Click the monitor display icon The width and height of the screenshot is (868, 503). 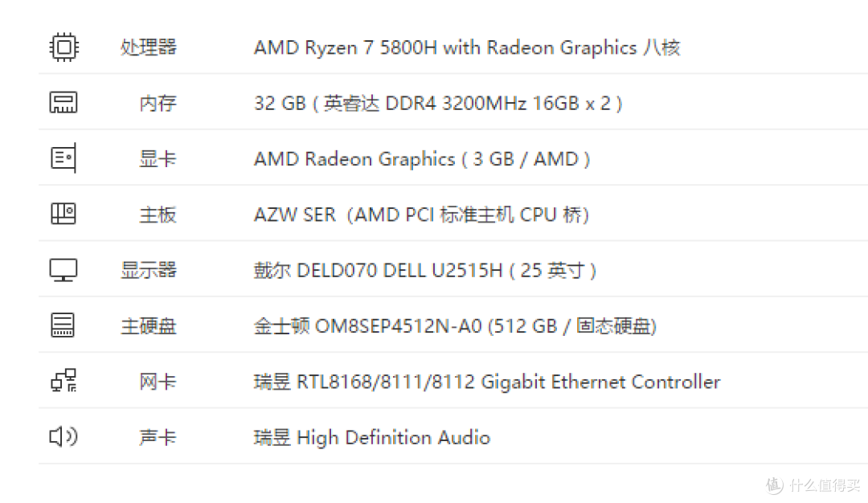coord(63,269)
